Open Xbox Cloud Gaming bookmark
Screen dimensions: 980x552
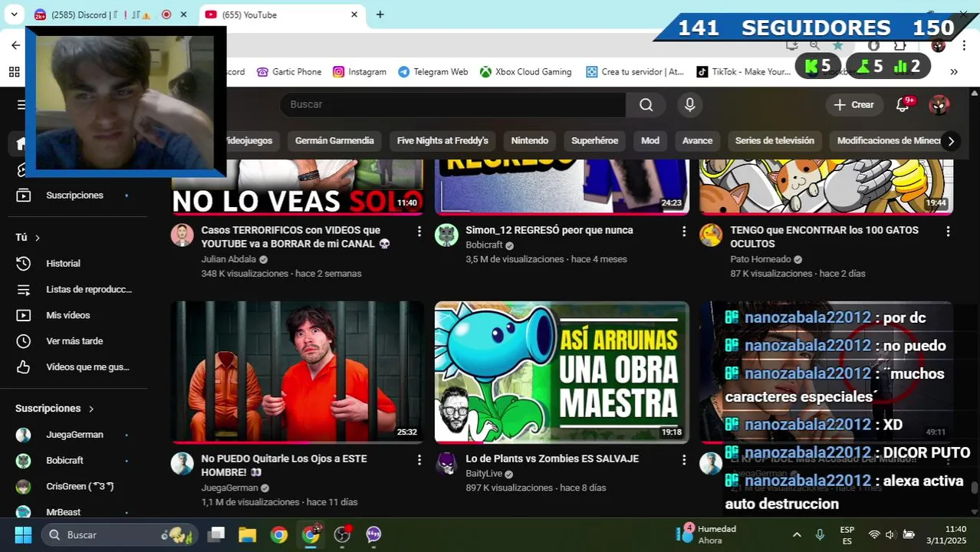point(526,71)
